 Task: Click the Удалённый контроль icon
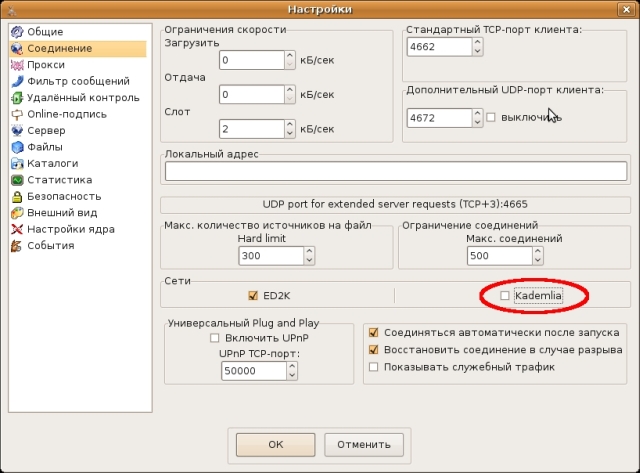[17, 98]
